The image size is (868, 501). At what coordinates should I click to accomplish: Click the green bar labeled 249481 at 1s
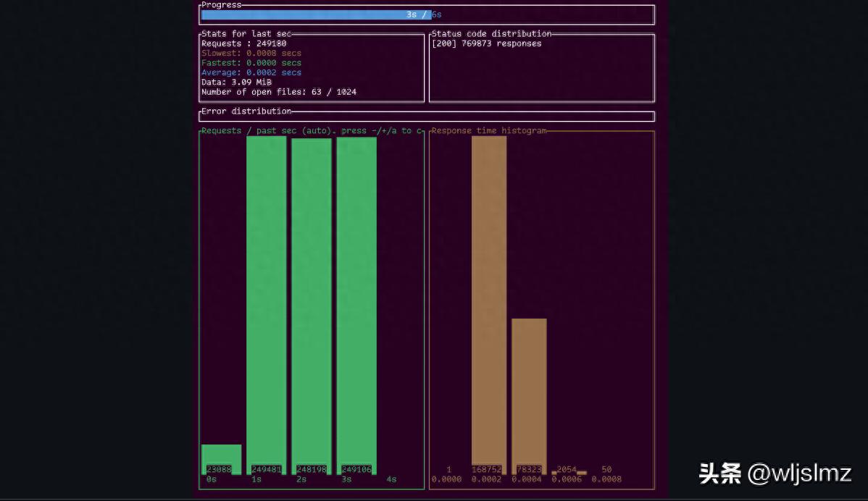click(x=266, y=306)
